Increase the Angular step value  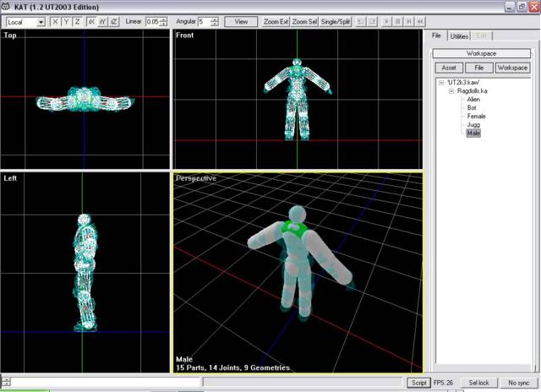215,19
